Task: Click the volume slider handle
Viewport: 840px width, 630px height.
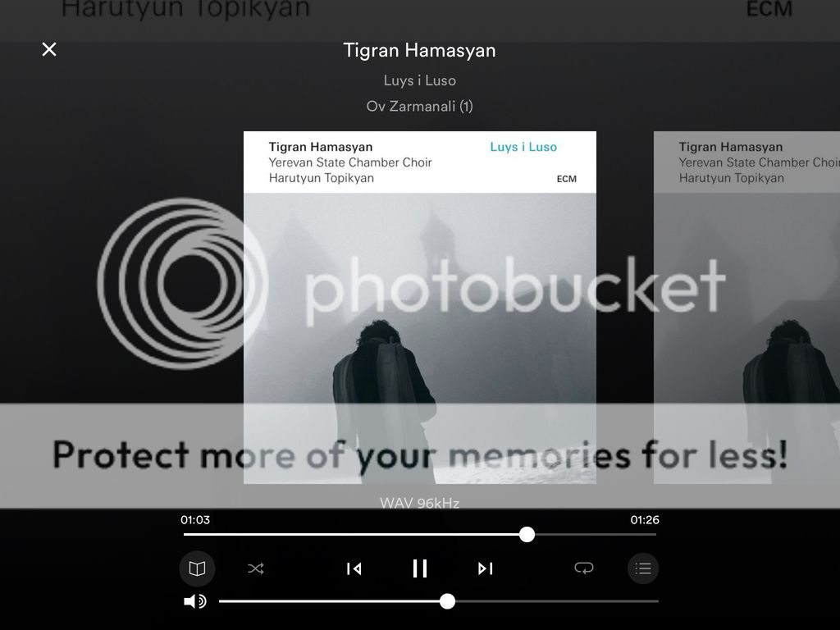Action: point(447,601)
